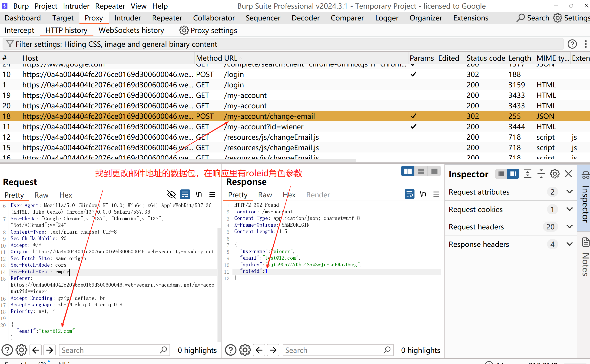Screen dimensions: 590x364
Task: Open Inspector panel settings gear
Action: (x=555, y=174)
